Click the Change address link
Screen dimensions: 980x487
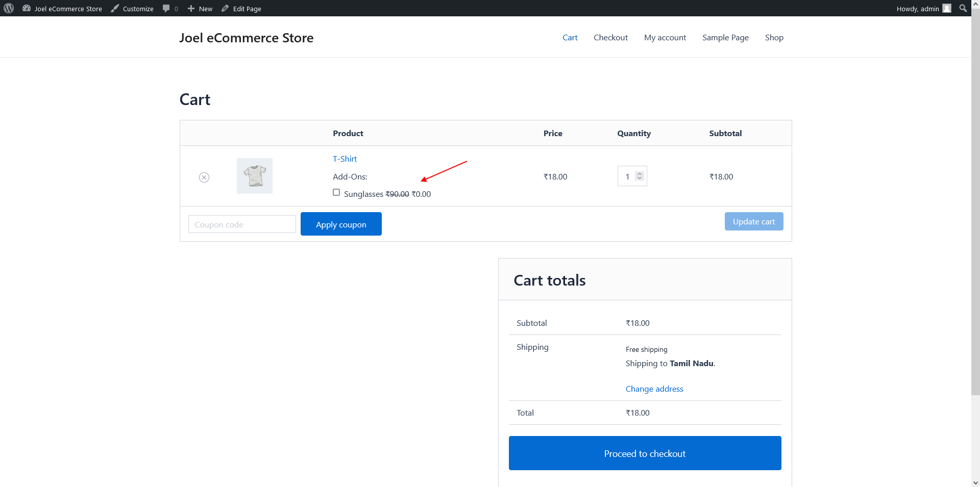click(x=654, y=389)
